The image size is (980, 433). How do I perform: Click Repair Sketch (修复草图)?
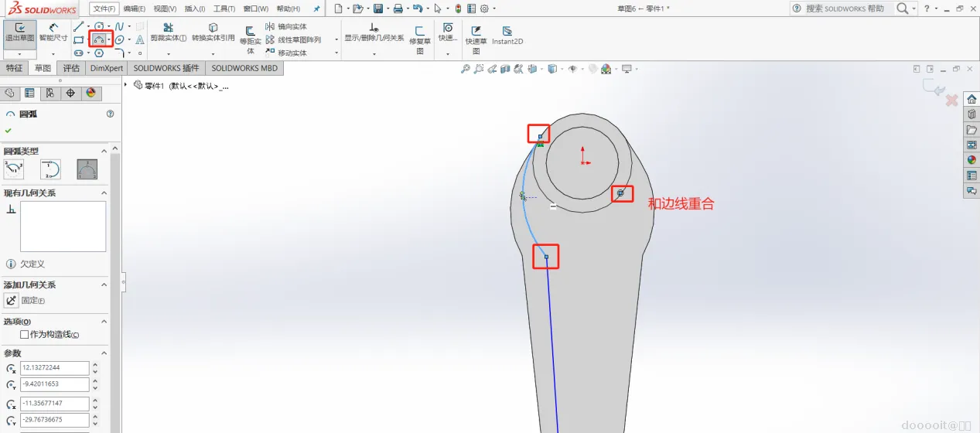tap(420, 39)
